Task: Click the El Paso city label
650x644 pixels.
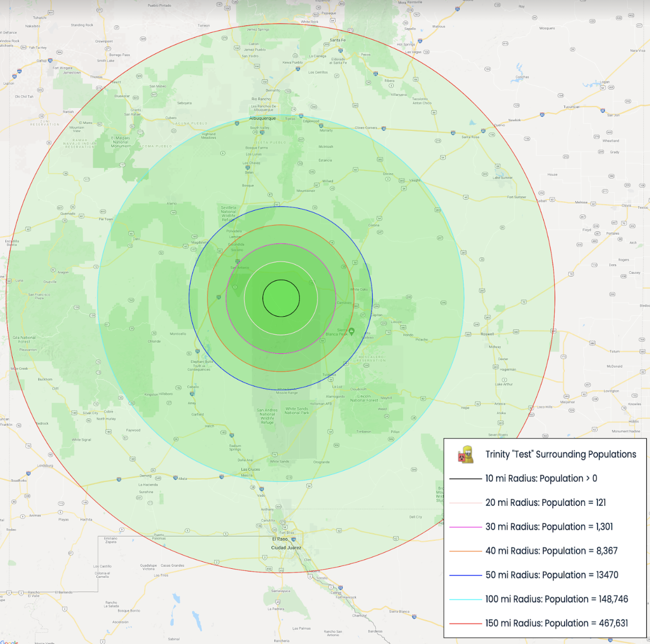Action: coord(280,539)
